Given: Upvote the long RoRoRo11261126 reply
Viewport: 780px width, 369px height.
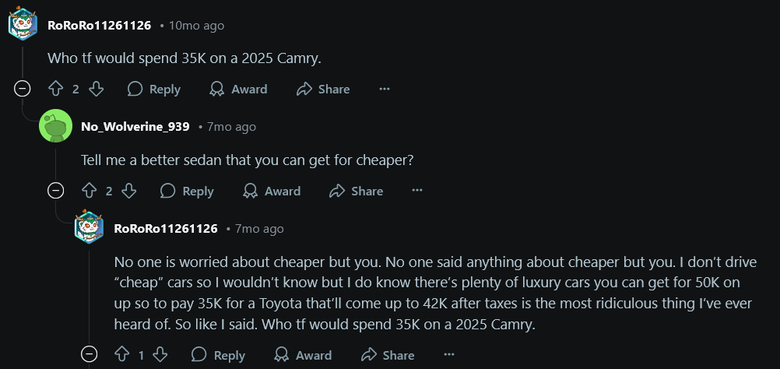Looking at the screenshot, I should (x=122, y=355).
